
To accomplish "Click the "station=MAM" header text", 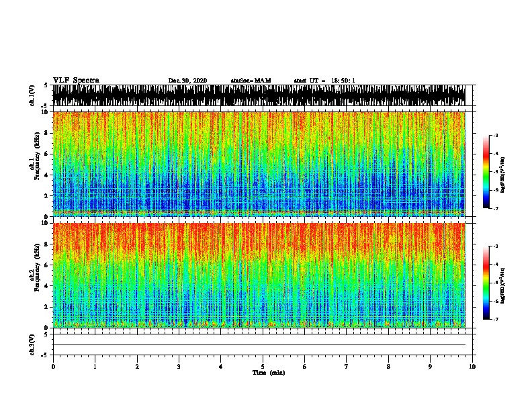I will [251, 81].
